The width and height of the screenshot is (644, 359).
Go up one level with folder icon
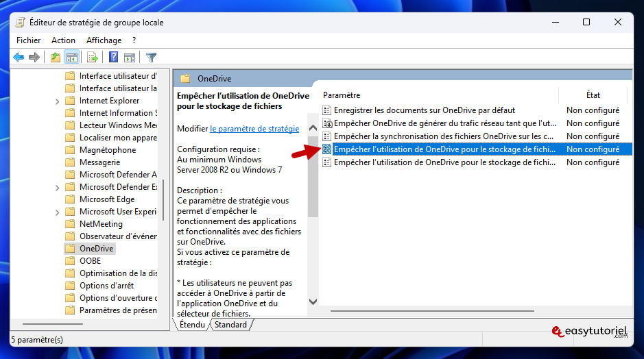point(56,58)
